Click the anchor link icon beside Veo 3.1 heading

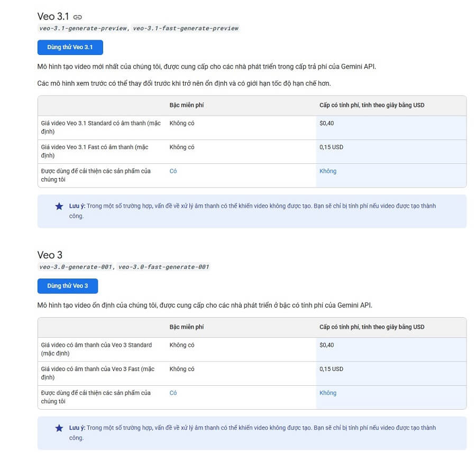coord(78,17)
